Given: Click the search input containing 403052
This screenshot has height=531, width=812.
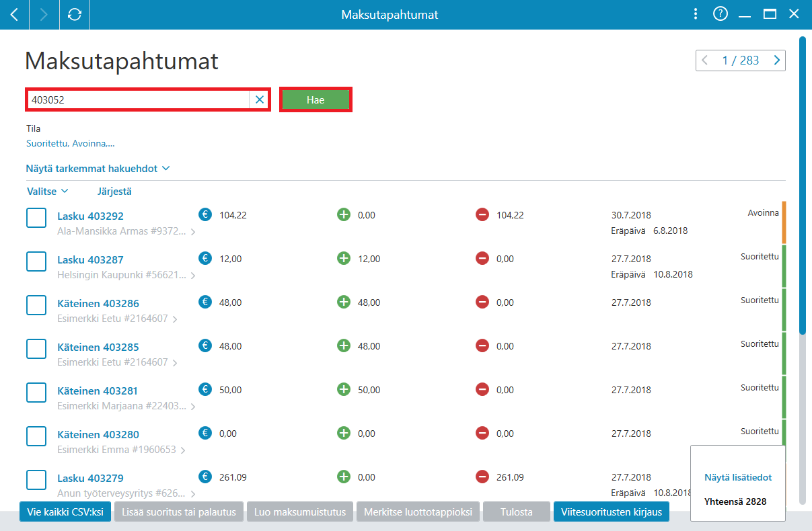Looking at the screenshot, I should click(139, 99).
